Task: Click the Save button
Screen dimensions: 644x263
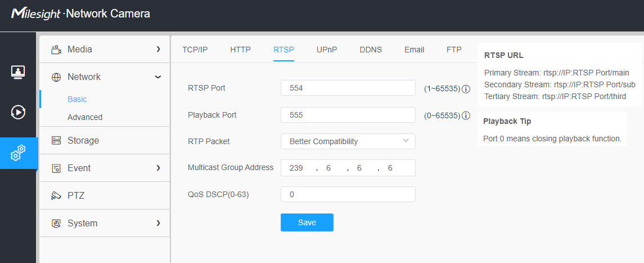Action: [307, 222]
